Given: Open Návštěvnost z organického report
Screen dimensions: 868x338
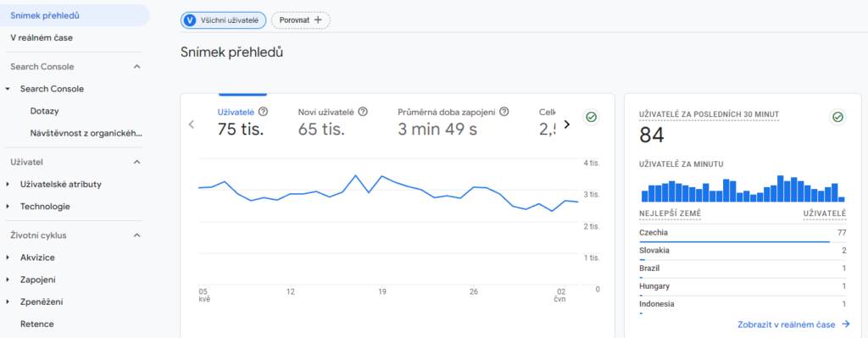Looking at the screenshot, I should 87,133.
